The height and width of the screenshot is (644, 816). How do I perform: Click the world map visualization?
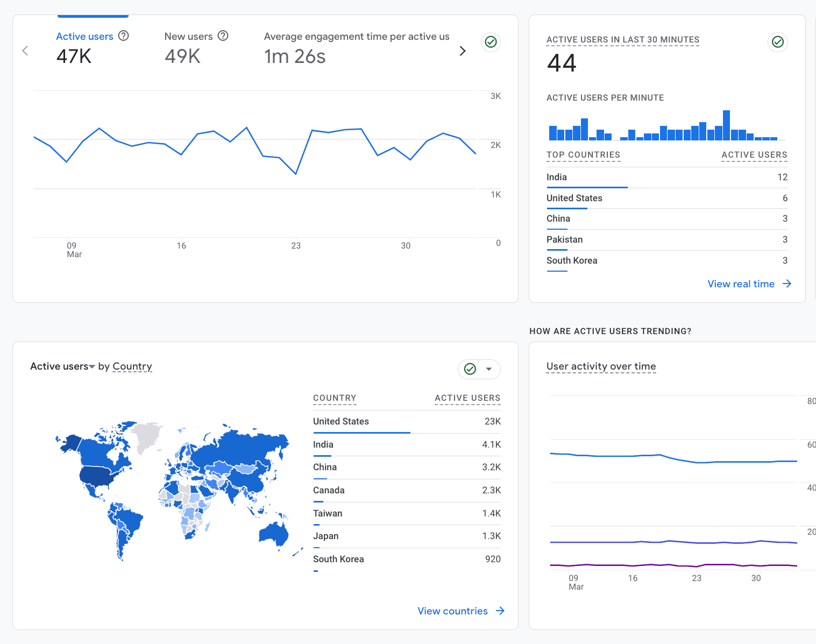[179, 491]
